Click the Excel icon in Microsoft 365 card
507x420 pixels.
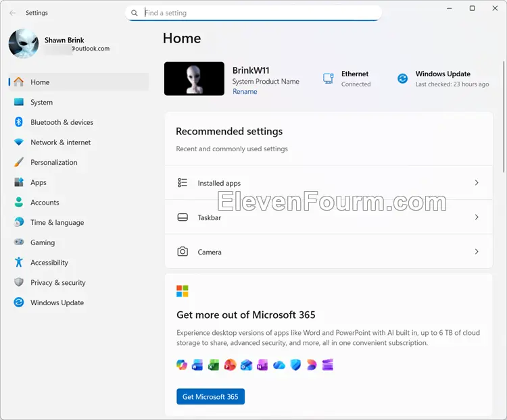point(214,365)
